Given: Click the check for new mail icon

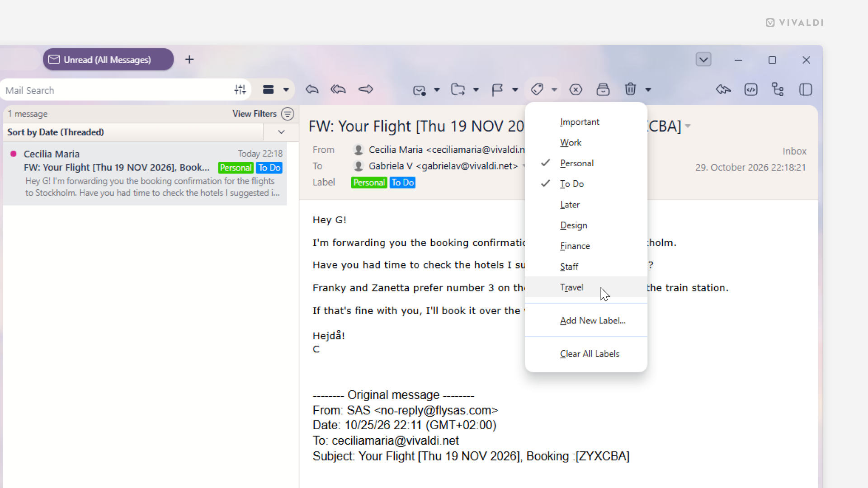Looking at the screenshot, I should tap(723, 89).
